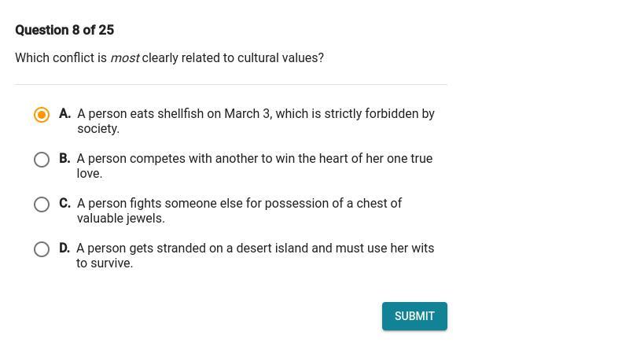Click the answer about eating shellfish
Screen dimensions: 644x361
[256, 121]
